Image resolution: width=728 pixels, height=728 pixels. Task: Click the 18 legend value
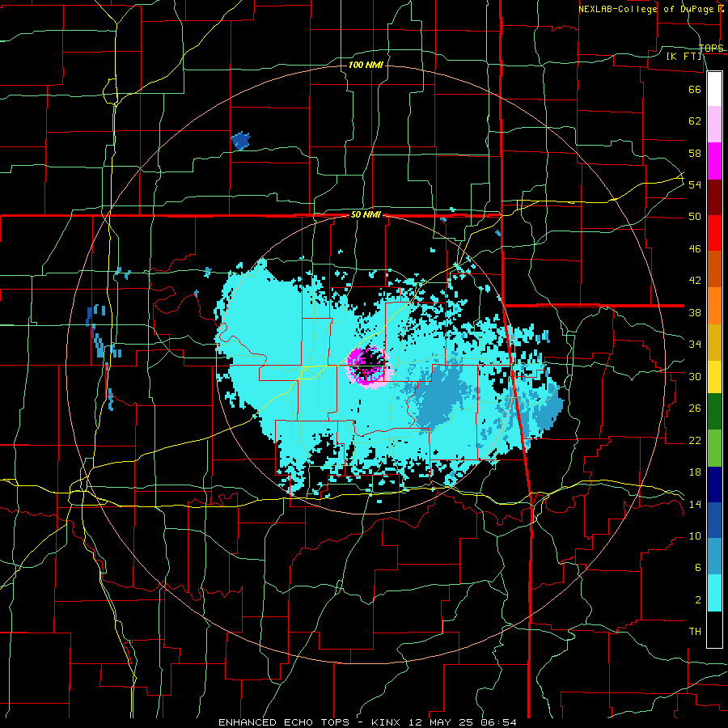point(695,472)
